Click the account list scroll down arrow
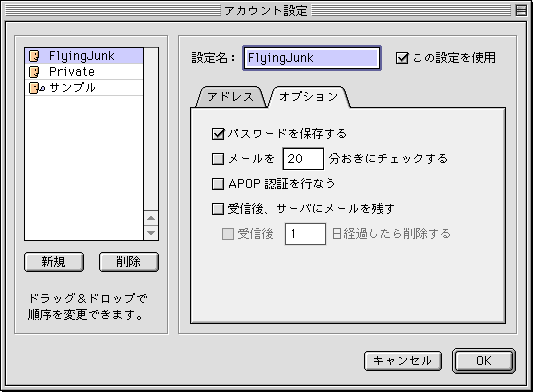Image resolution: width=533 pixels, height=392 pixels. (151, 233)
